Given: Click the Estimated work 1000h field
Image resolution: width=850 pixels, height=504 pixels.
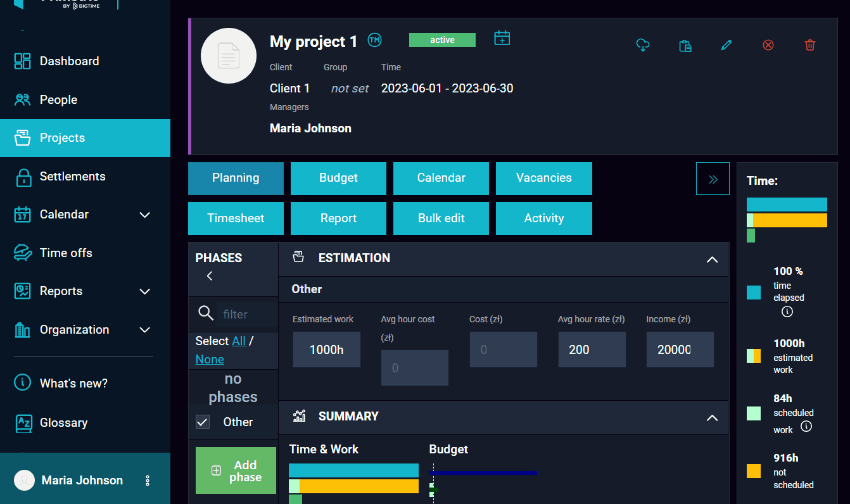Looking at the screenshot, I should [327, 350].
